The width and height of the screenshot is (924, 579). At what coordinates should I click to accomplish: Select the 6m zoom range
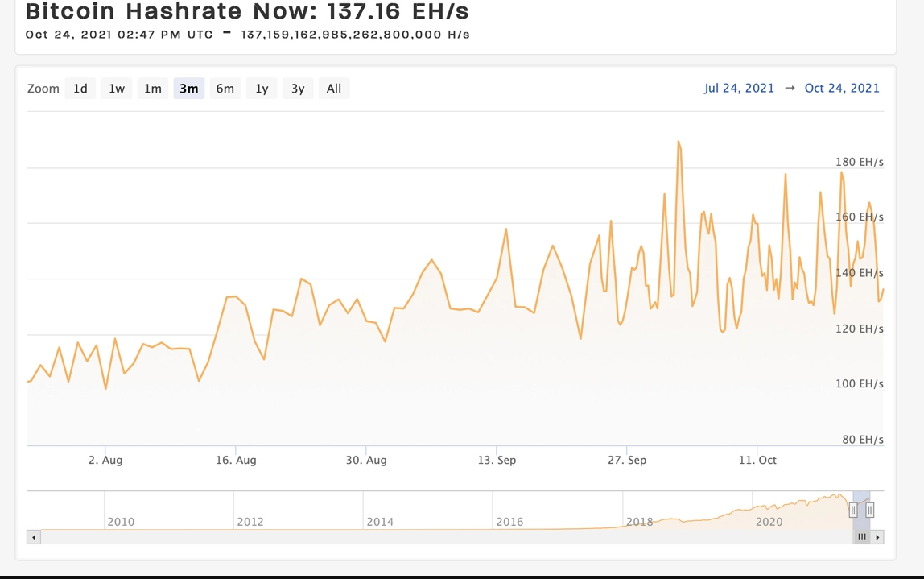pos(225,89)
